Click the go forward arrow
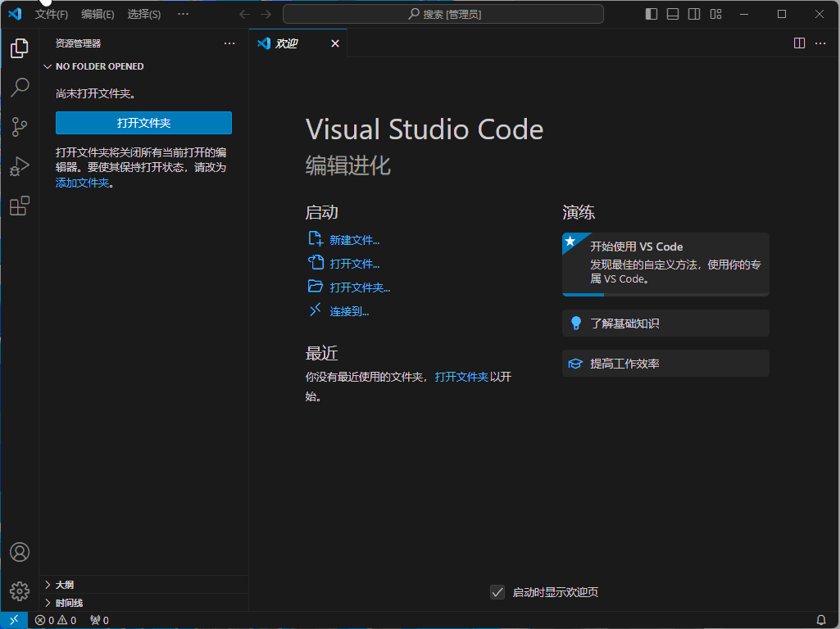This screenshot has height=629, width=840. tap(266, 14)
